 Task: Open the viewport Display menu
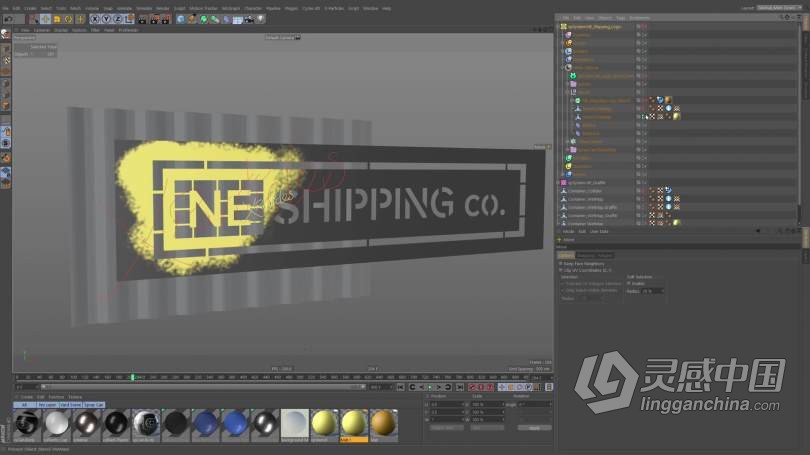61,30
